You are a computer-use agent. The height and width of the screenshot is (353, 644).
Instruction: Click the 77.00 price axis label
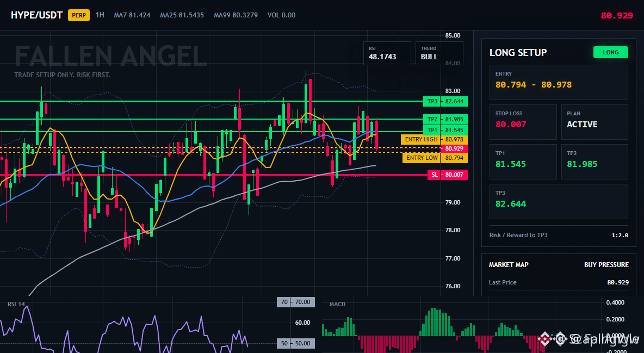click(x=453, y=258)
